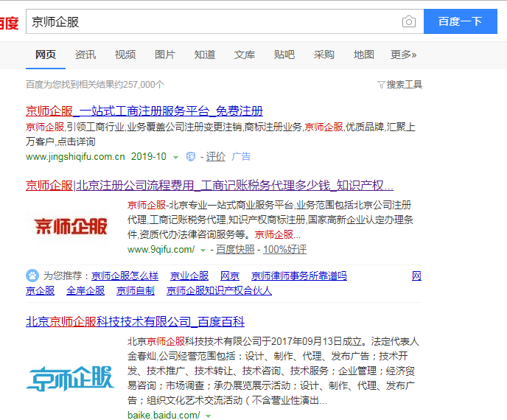Click the blue 京师企服 logo thumbnail
This screenshot has width=507, height=420.
[x=71, y=378]
